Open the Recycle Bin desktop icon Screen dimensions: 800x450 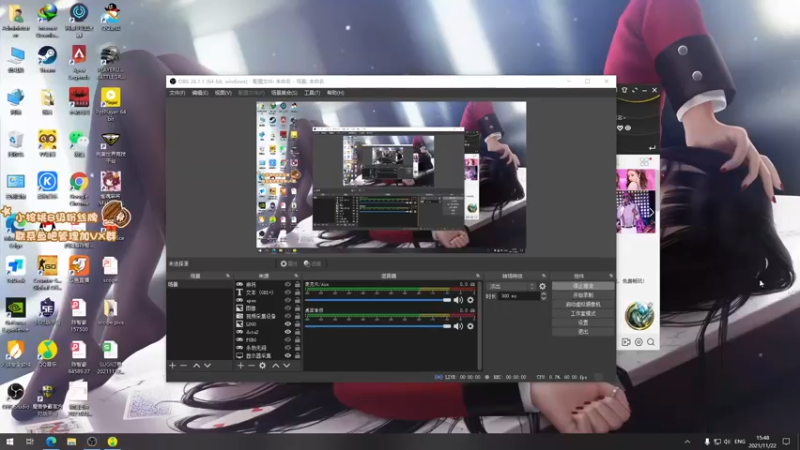16,143
